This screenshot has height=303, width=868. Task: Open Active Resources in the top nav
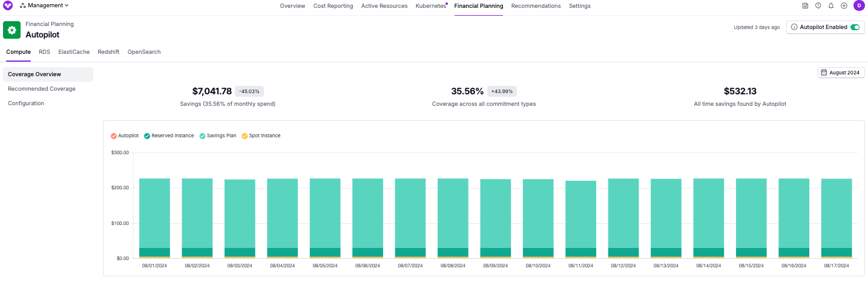(x=384, y=6)
